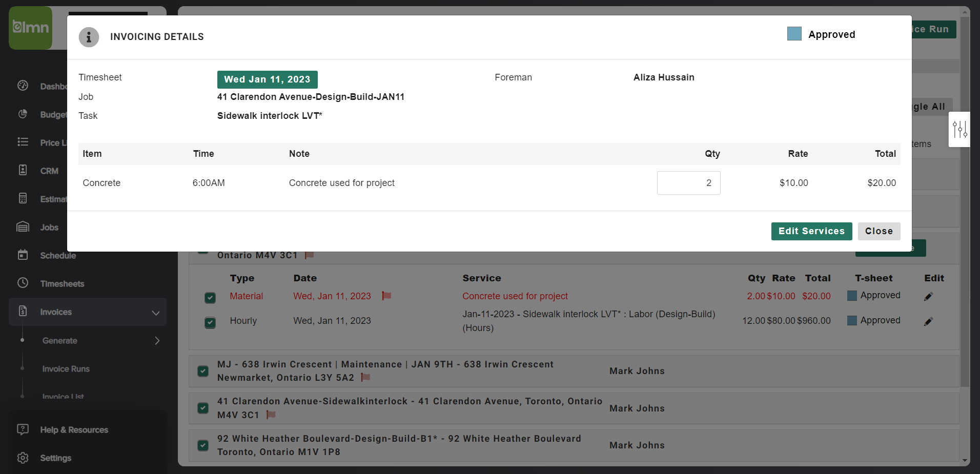Click the info icon beside Invoicing Details
Viewport: 980px width, 474px height.
pos(89,37)
